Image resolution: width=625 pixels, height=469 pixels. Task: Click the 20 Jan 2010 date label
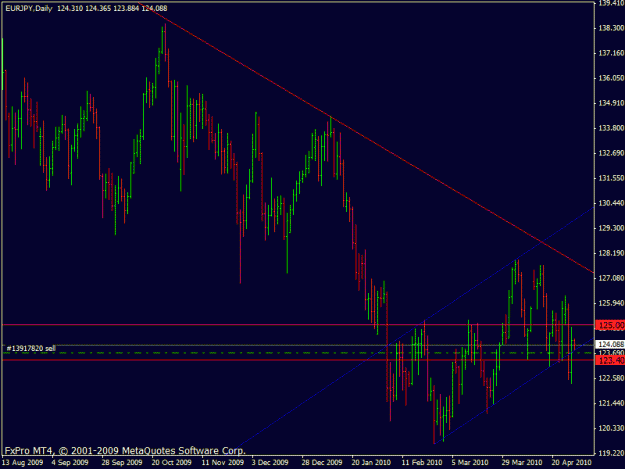click(x=371, y=463)
